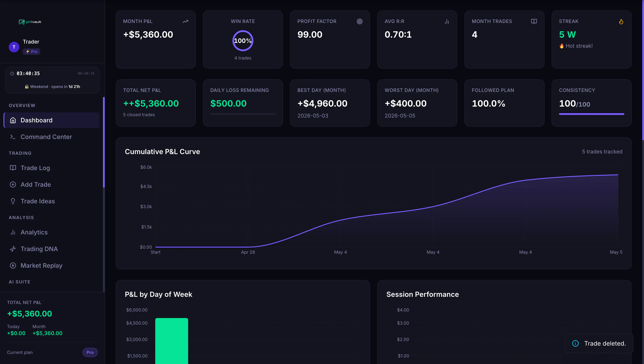Open Trading DNA page
The height and width of the screenshot is (364, 644).
tap(52, 249)
